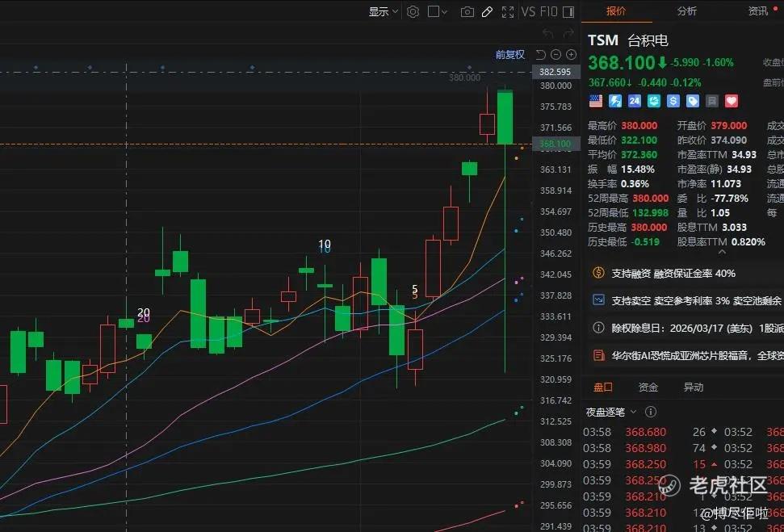Zoom out the chart with minus

click(x=556, y=55)
